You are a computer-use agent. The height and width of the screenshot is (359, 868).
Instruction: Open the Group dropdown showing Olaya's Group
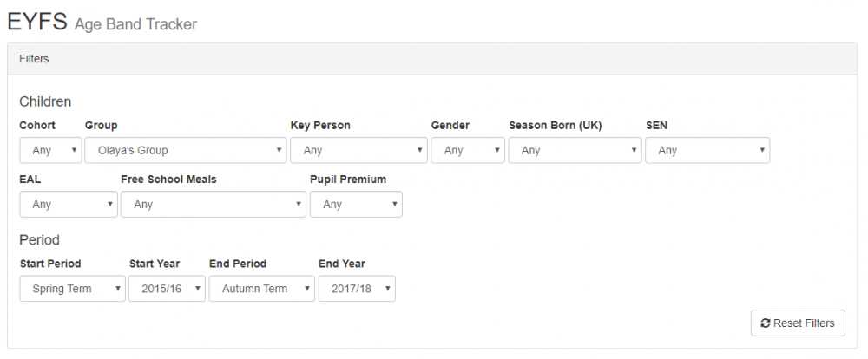pyautogui.click(x=185, y=150)
